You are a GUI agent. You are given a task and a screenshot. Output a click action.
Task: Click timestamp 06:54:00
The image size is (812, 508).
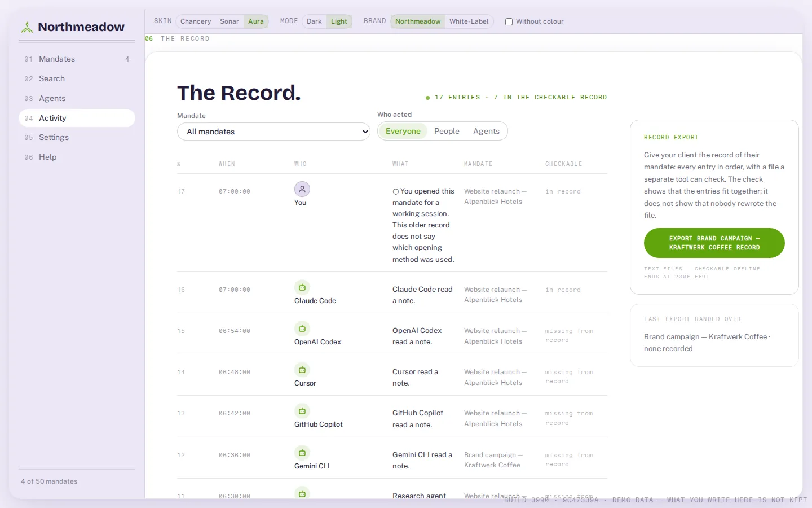tap(235, 331)
